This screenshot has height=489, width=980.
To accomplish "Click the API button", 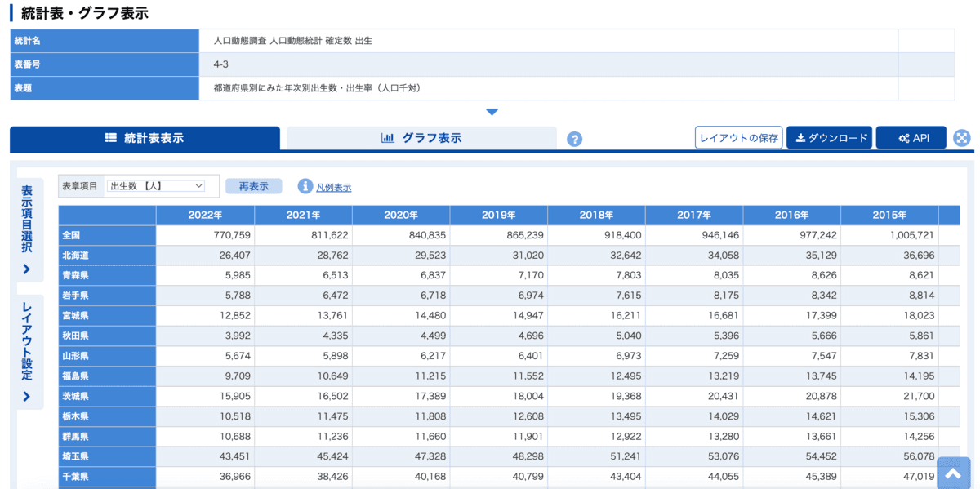I will click(x=911, y=138).
